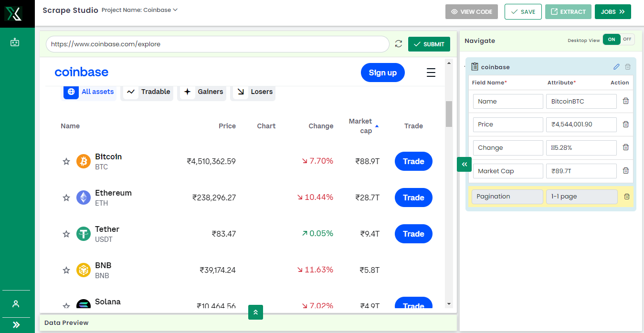
Task: Select the Gainers filter tab
Action: pos(202,92)
